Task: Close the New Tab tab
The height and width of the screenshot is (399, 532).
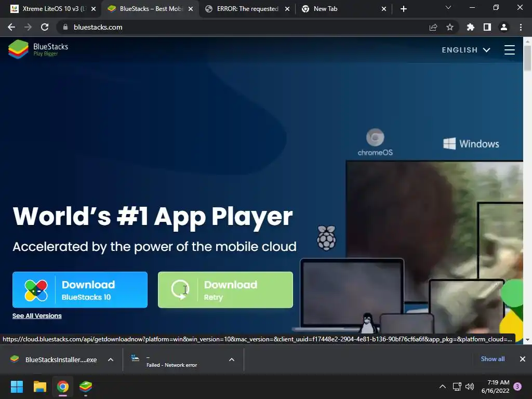Action: pos(384,9)
